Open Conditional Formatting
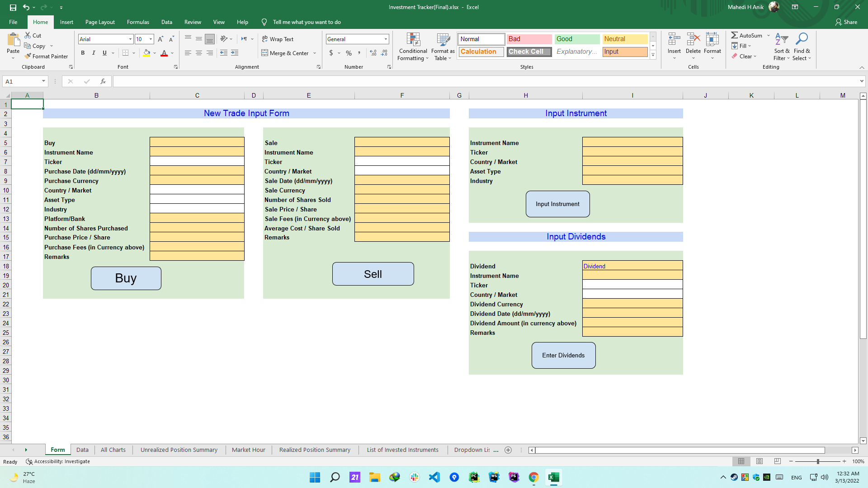Image resolution: width=868 pixels, height=488 pixels. coord(413,47)
